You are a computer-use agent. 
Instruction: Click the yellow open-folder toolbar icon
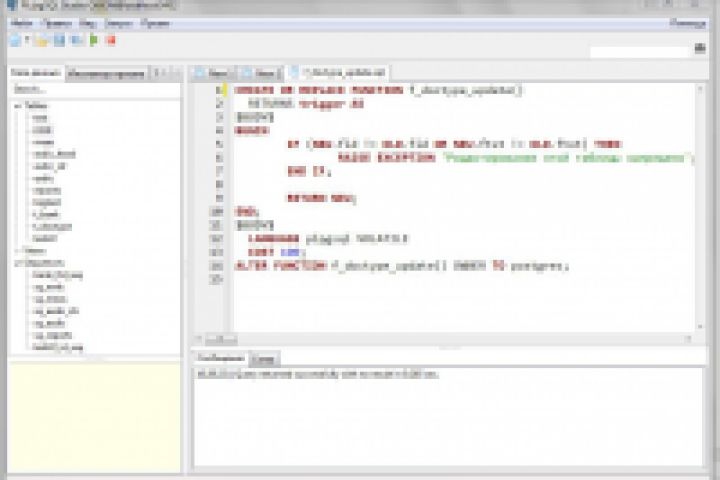tap(42, 40)
